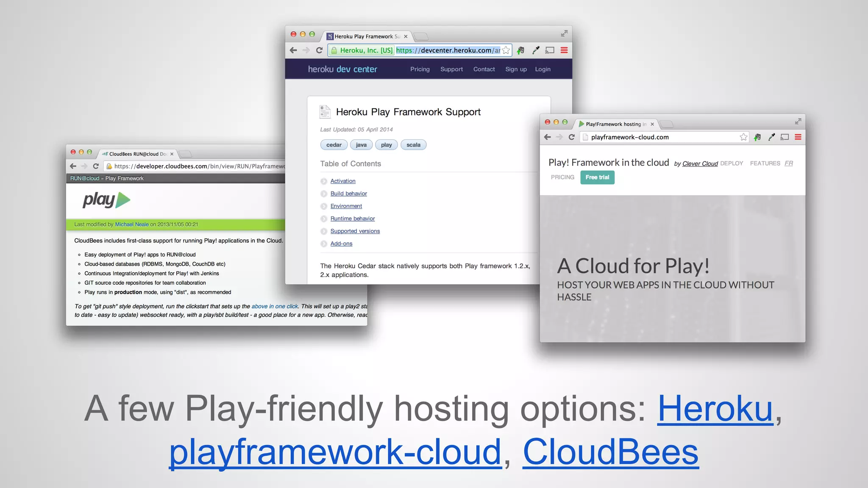Select the Heroku Play Framework tab
The width and height of the screenshot is (868, 488).
(364, 36)
